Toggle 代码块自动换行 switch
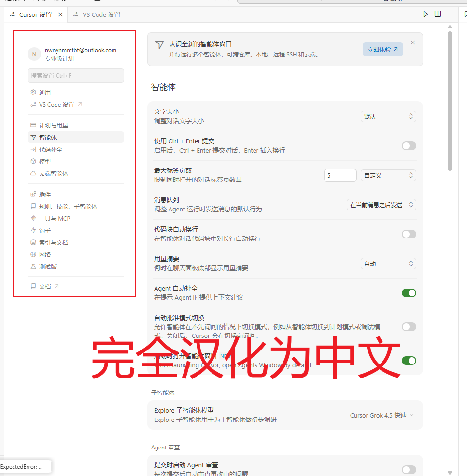The image size is (467, 476). point(409,234)
